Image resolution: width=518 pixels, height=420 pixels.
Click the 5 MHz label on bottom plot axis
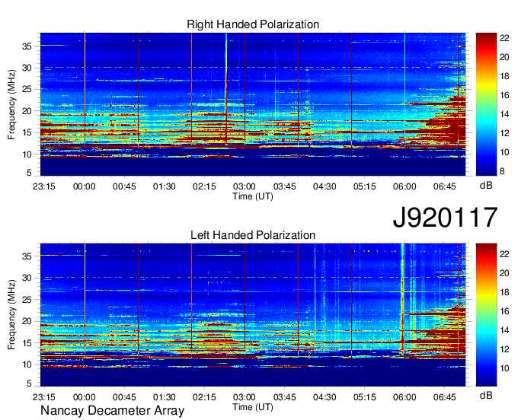point(29,383)
